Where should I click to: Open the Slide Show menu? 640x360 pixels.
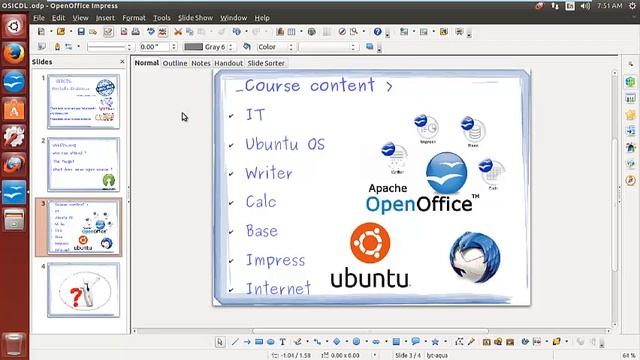click(x=196, y=18)
